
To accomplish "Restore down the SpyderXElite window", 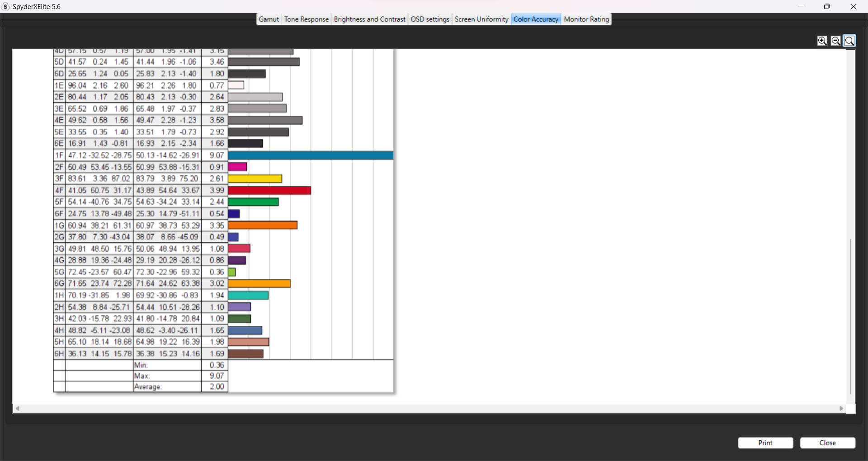I will 827,6.
